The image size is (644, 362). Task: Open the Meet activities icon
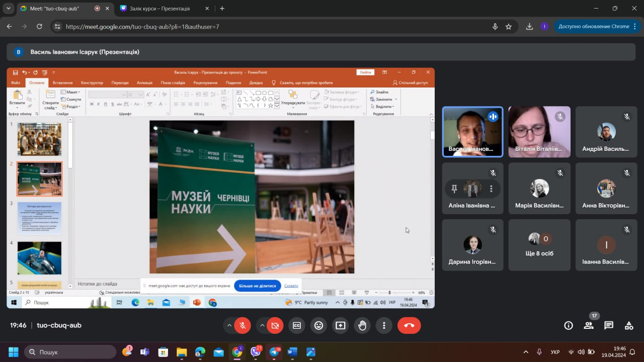click(x=629, y=325)
